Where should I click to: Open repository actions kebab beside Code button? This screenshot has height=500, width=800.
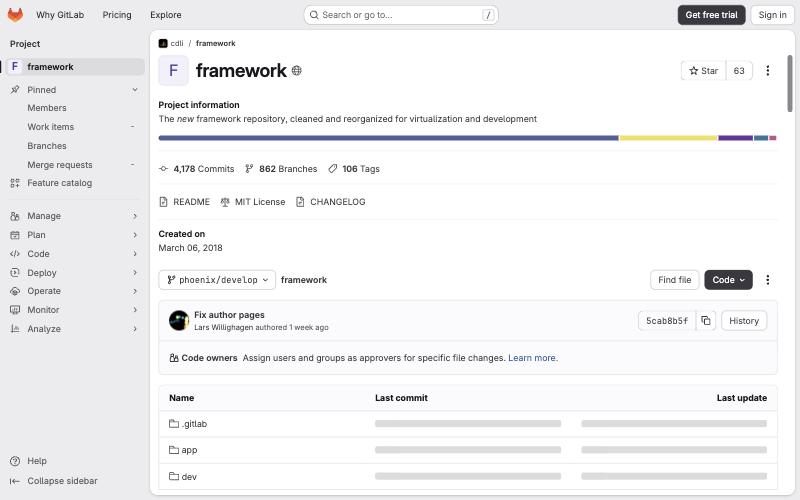767,280
